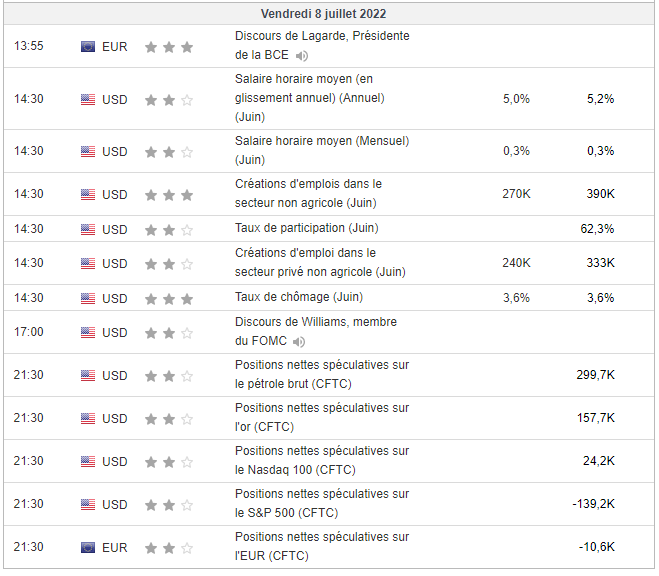Click the 390K previous value for non-farm jobs
This screenshot has width=659, height=576.
point(600,194)
